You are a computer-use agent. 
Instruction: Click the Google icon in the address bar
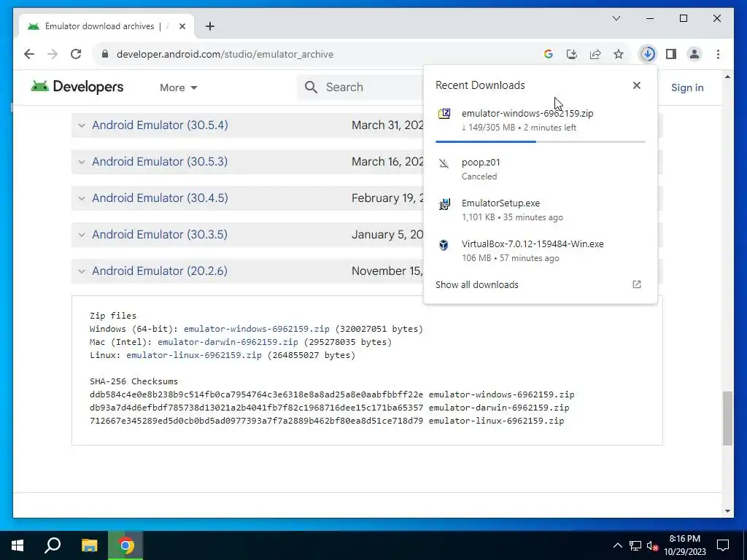tap(549, 54)
